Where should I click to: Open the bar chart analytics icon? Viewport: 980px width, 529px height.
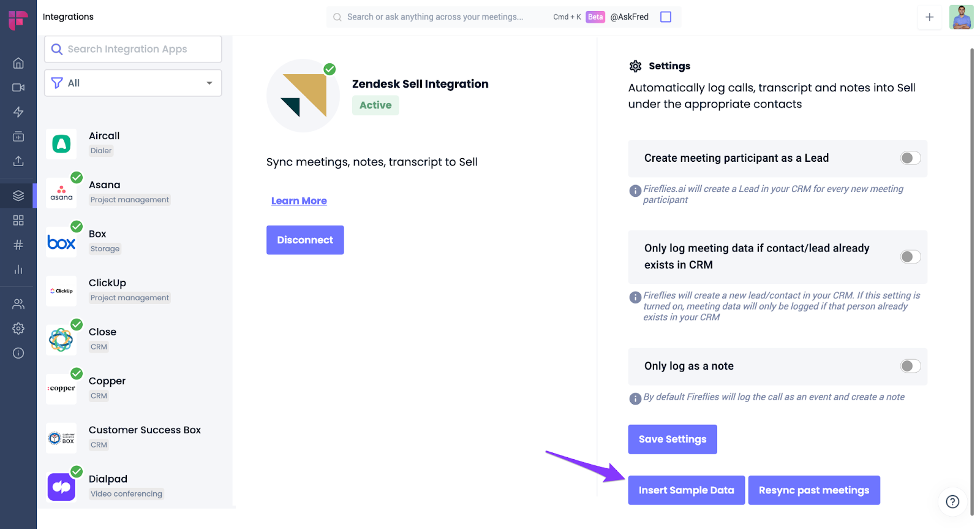[18, 270]
